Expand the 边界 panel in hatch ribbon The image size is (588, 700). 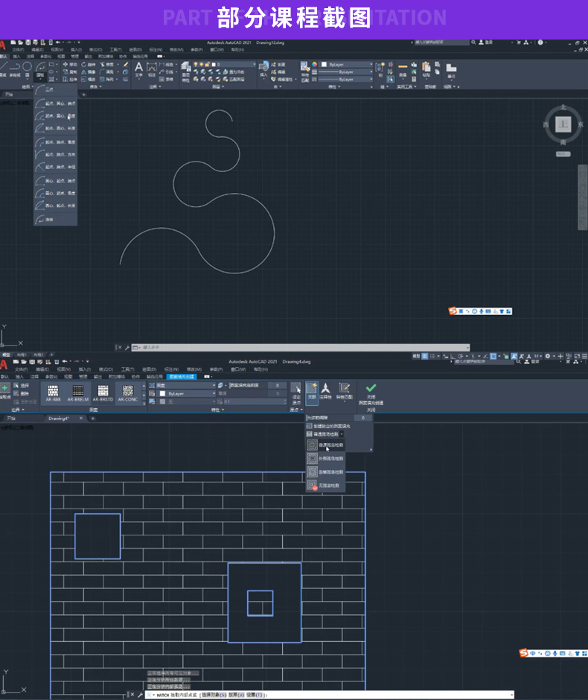[18, 410]
